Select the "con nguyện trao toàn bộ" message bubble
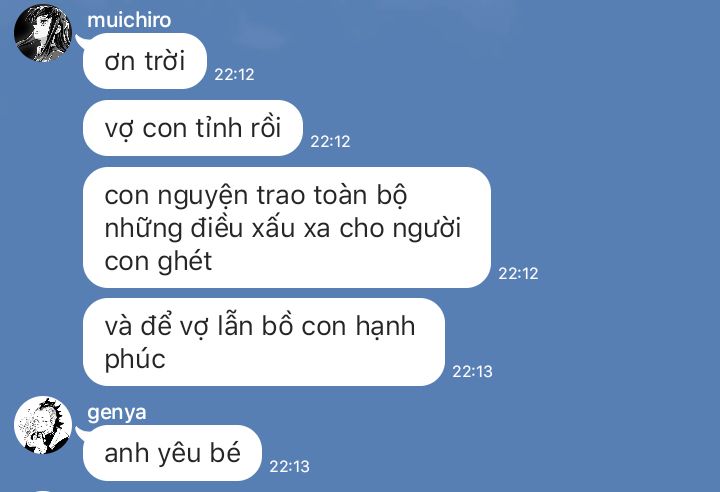 point(287,228)
